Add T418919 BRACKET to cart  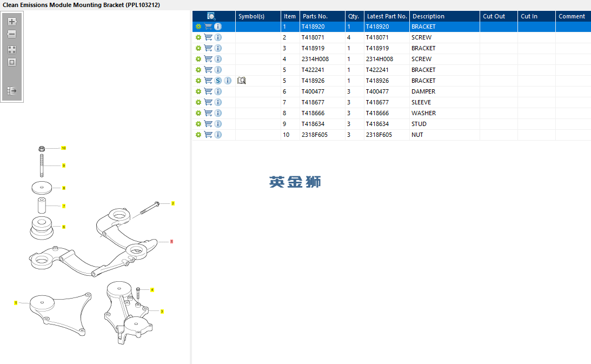coord(208,48)
